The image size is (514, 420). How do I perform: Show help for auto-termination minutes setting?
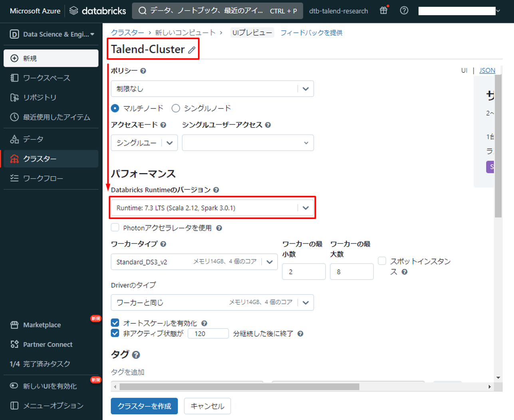click(x=300, y=334)
